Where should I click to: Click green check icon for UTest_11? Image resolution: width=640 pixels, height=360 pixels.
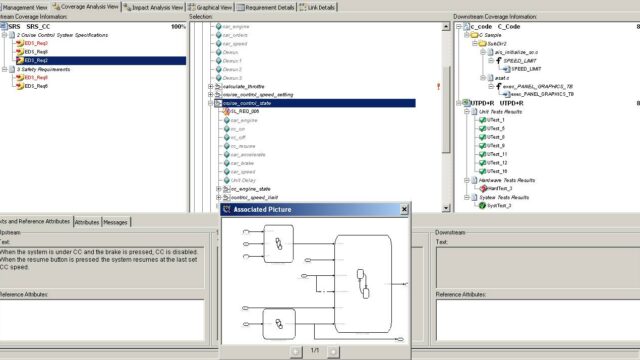pyautogui.click(x=482, y=154)
